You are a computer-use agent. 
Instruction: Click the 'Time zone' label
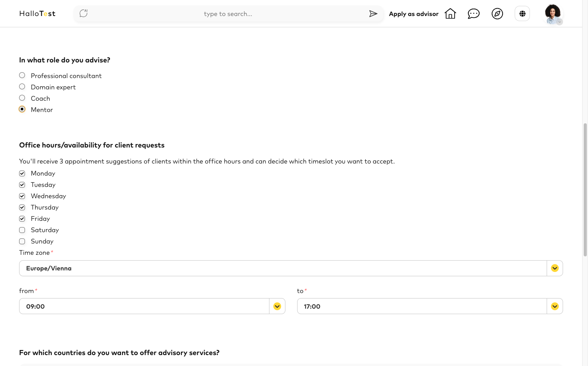[x=34, y=252]
